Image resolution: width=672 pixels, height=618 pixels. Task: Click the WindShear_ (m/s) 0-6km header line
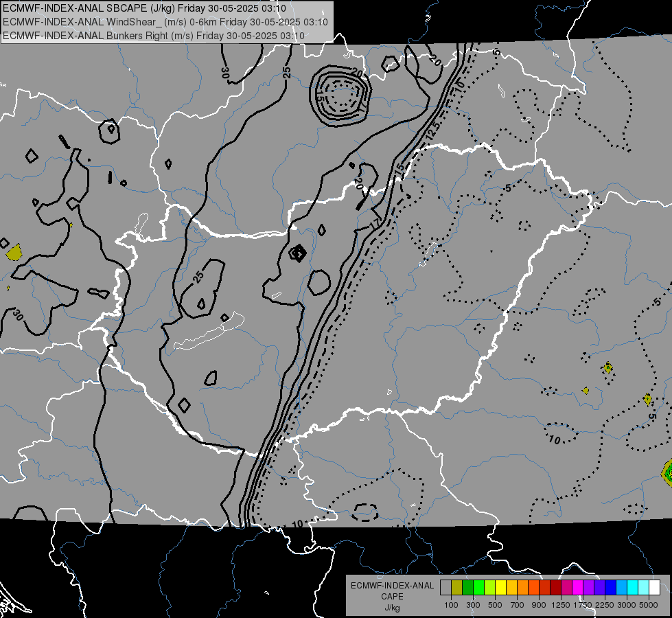tap(165, 22)
